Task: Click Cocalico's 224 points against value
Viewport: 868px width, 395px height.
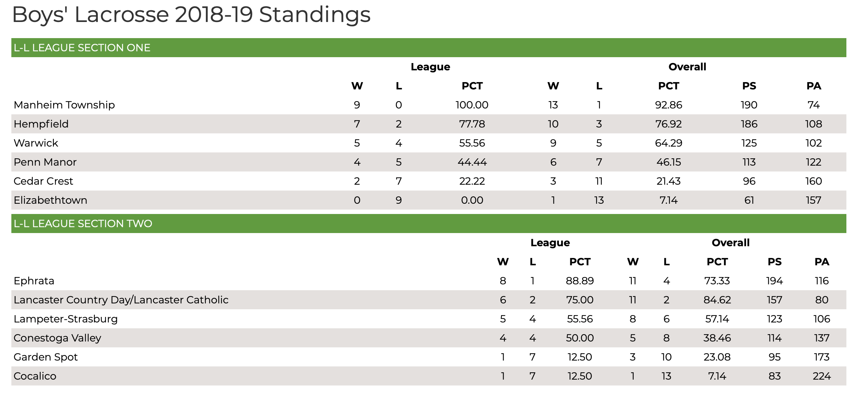Action: point(821,376)
